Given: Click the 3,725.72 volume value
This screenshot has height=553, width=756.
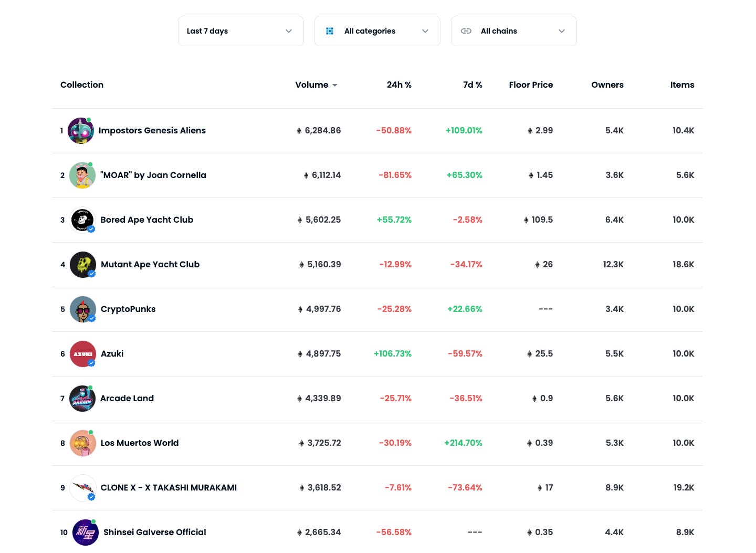Looking at the screenshot, I should coord(324,443).
